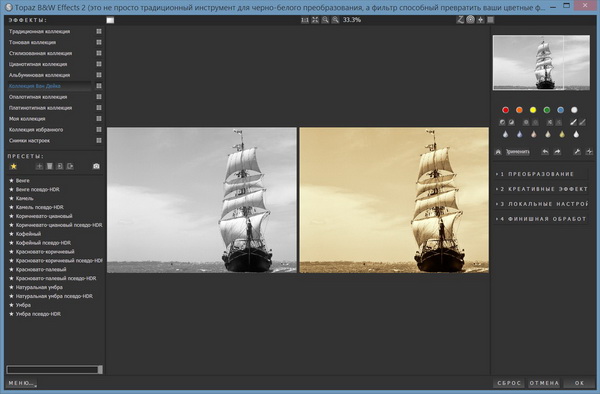
Task: Click the import preset icon
Action: point(60,166)
